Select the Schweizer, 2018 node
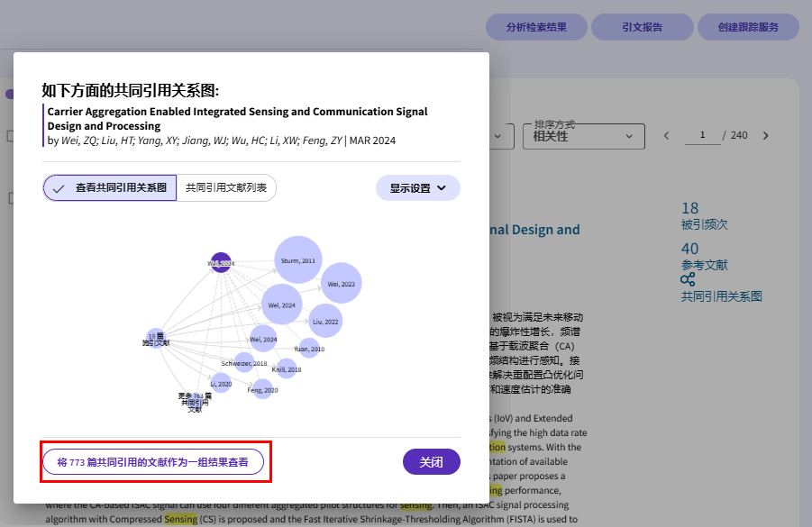Viewport: 812px width, 527px height. click(244, 363)
